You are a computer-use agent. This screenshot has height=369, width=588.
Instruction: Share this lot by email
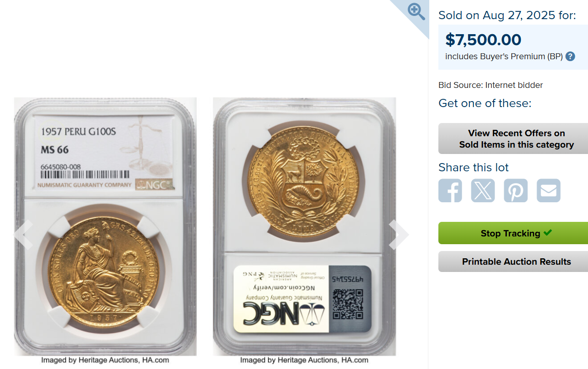(x=549, y=190)
